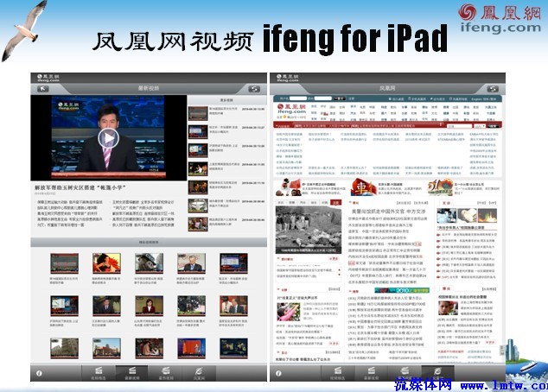
Task: Select highlighted latest-video tab in left bottom bar
Action: tap(132, 372)
